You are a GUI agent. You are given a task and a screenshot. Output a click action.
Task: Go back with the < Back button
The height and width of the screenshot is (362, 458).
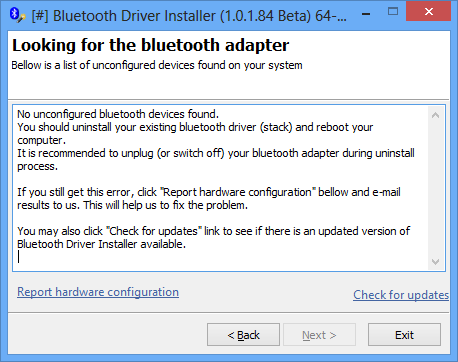click(x=243, y=335)
